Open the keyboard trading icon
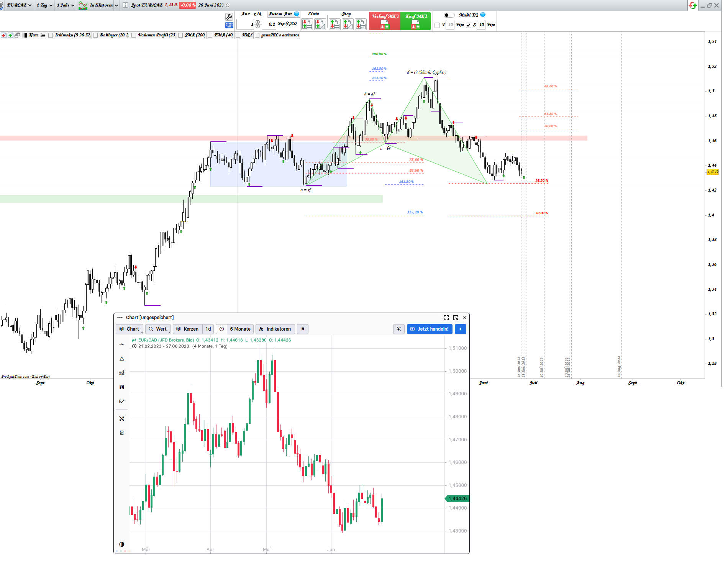This screenshot has height=567, width=728. [229, 25]
